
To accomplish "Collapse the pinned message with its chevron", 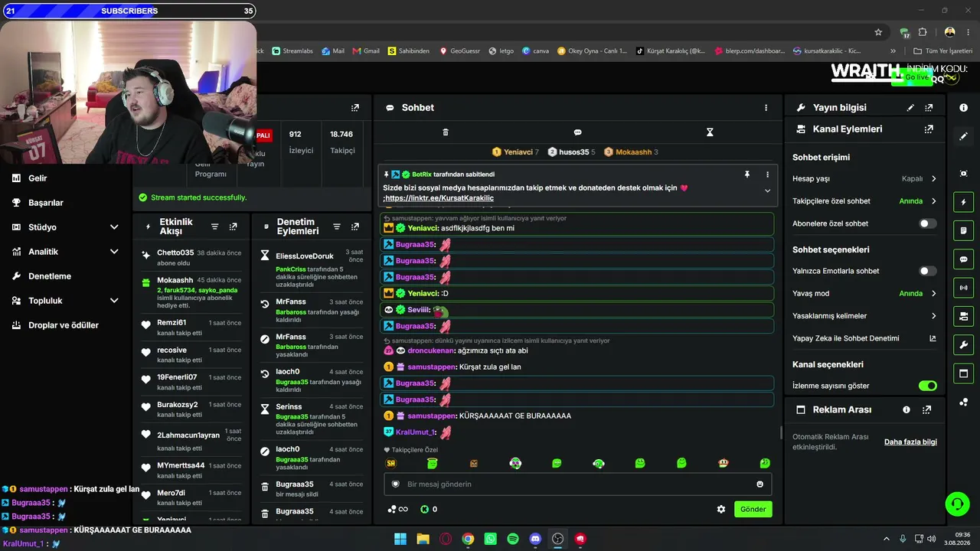I will [767, 191].
